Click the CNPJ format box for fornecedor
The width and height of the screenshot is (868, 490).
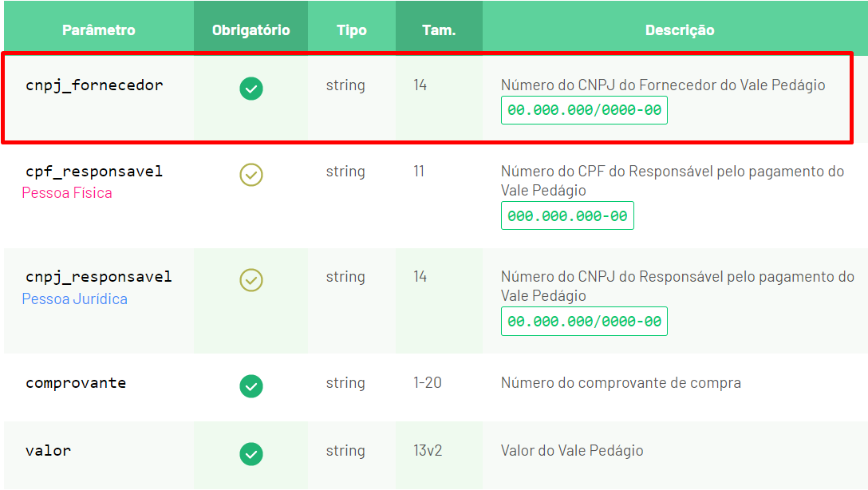tap(584, 110)
